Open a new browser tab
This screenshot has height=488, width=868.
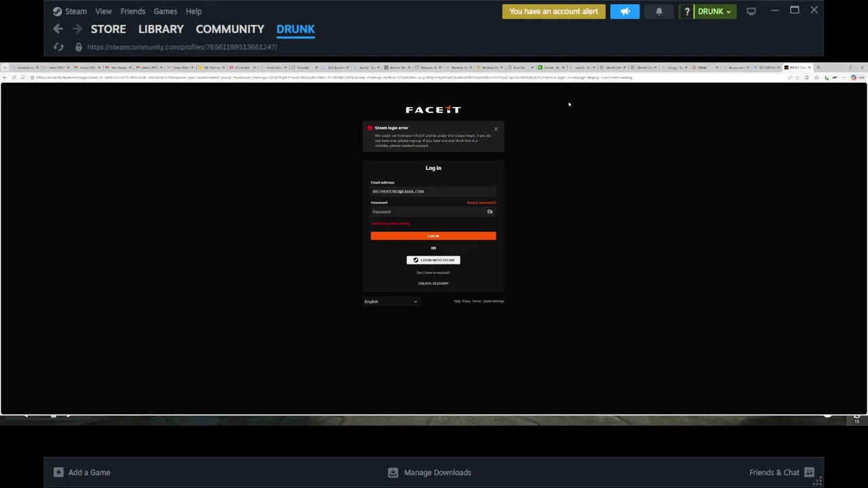[x=818, y=67]
